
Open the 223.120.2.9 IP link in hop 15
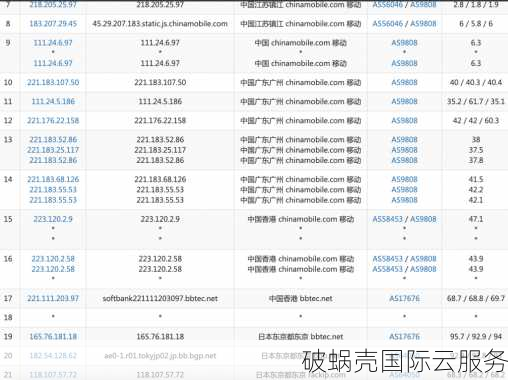[x=53, y=219]
